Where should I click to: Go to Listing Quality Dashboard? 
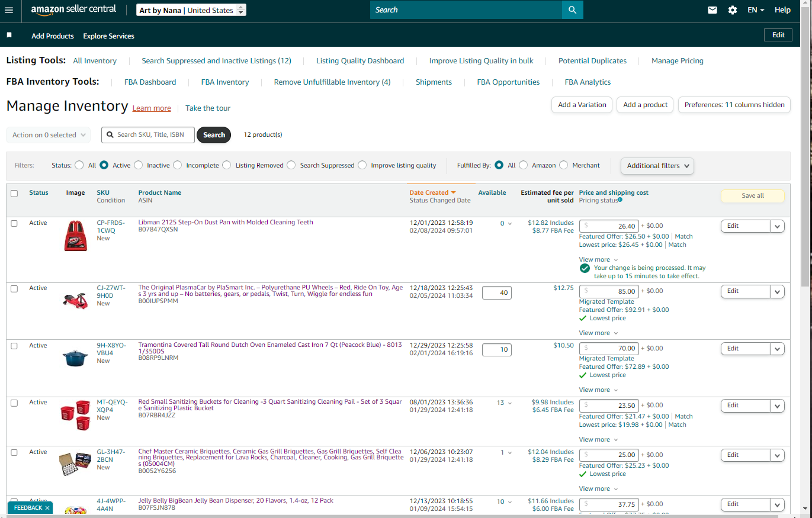(x=360, y=61)
